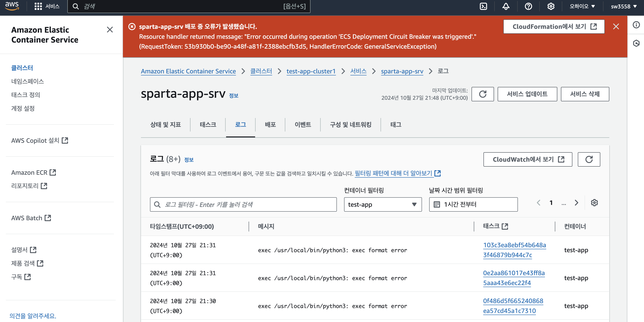The image size is (644, 322).
Task: Click 의견을 알려주세요 feedback link
Action: pos(33,316)
